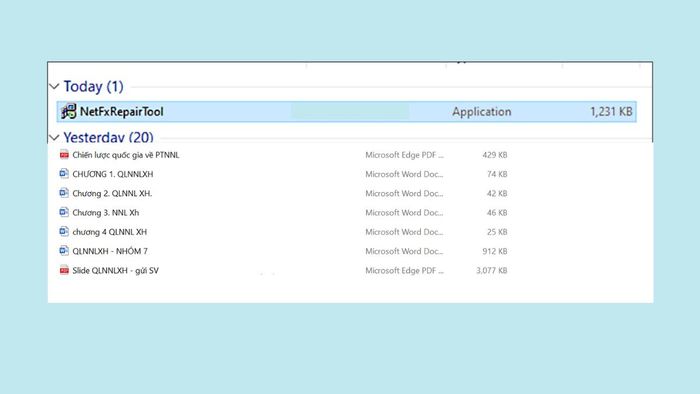Collapse the Today (1) group chevron
Viewport: 700px width, 394px height.
coord(54,86)
